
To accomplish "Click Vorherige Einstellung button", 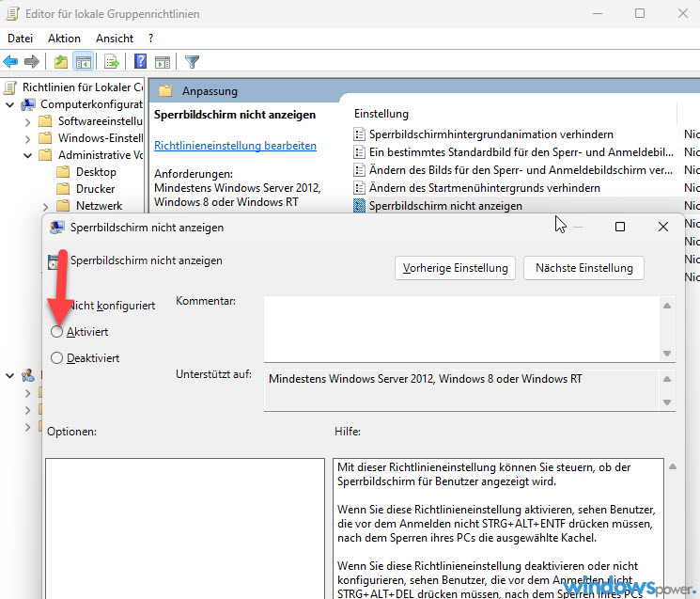I will coord(455,268).
